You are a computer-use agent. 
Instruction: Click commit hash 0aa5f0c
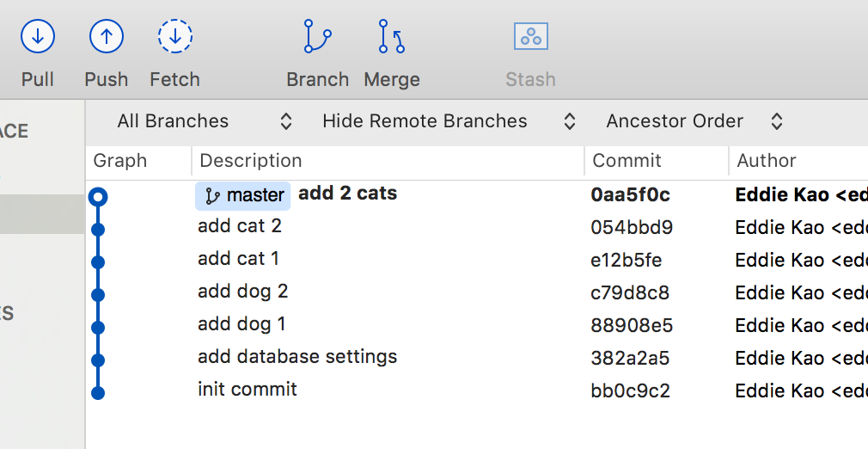[631, 194]
